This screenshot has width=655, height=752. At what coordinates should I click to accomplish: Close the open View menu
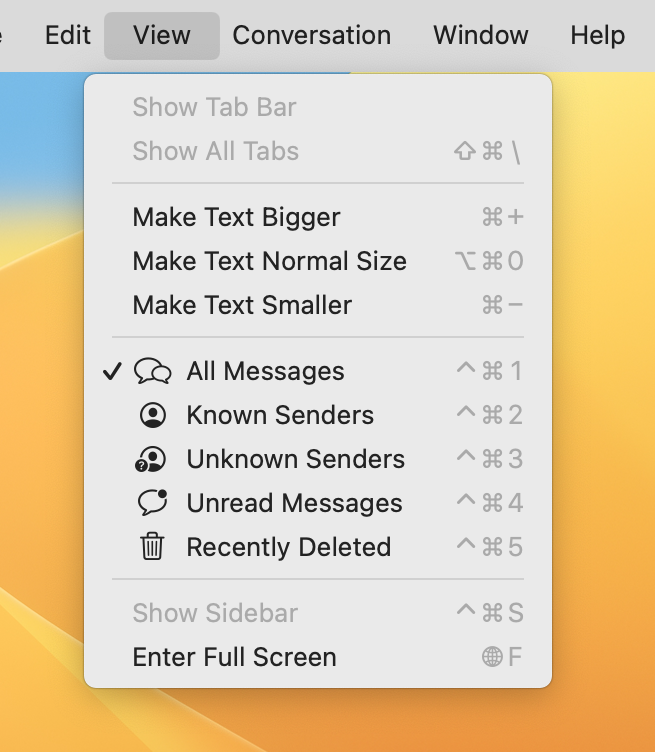coord(162,35)
